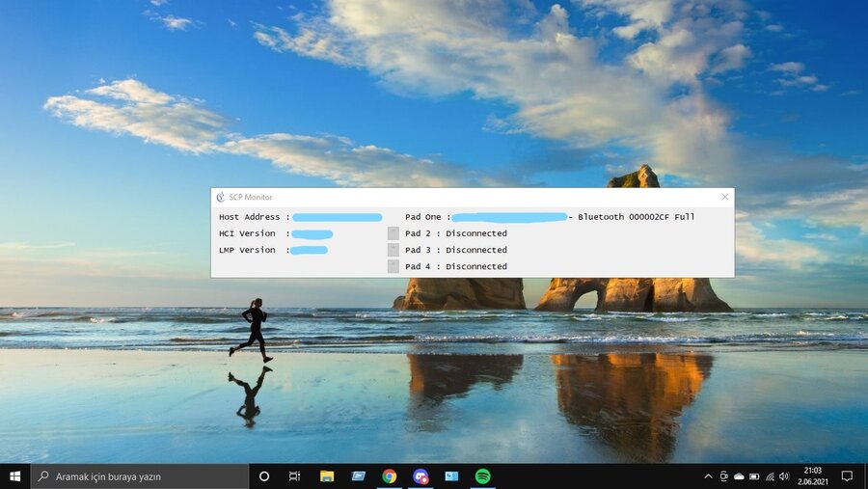Open Spotify from the taskbar
Viewport: 868px width, 489px height.
click(483, 476)
